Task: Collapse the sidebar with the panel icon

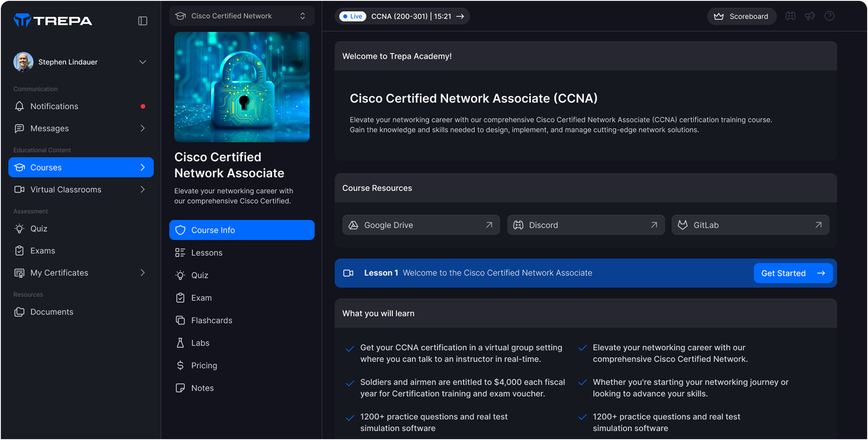Action: (x=143, y=21)
